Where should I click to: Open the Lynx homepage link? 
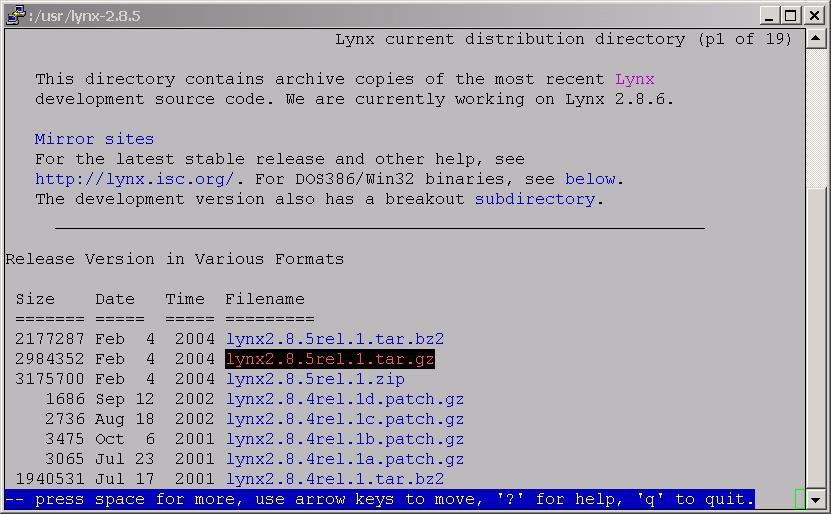[634, 79]
